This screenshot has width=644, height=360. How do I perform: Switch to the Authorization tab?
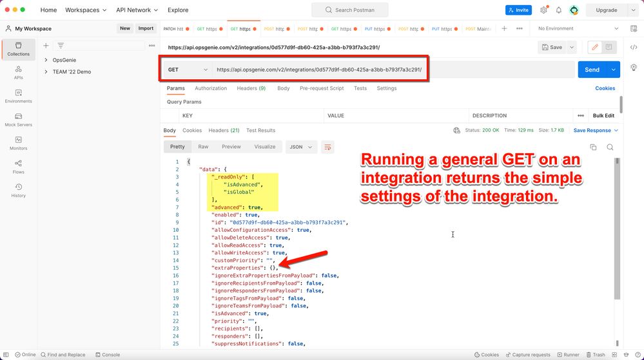pos(211,88)
